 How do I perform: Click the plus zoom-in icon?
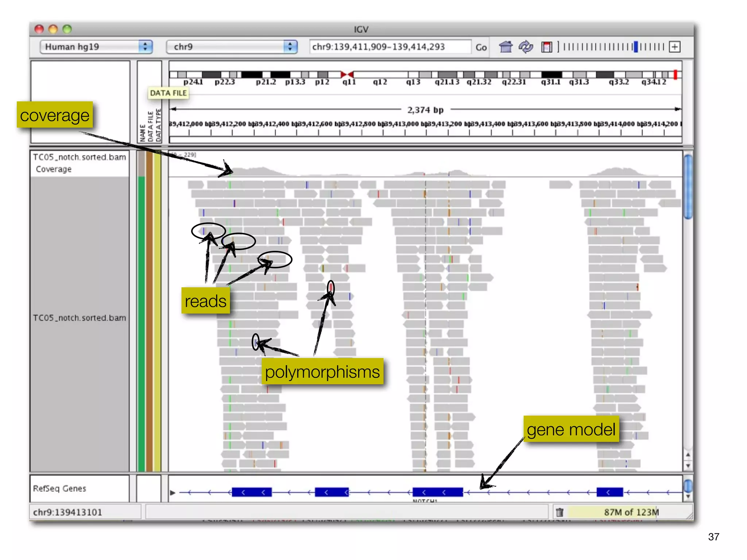tap(675, 47)
